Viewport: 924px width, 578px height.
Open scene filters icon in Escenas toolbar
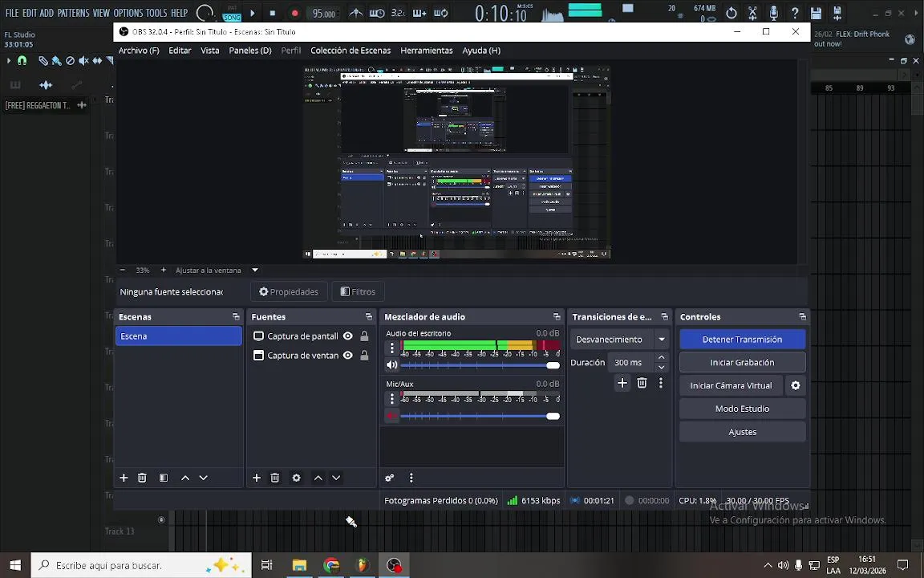(x=164, y=478)
